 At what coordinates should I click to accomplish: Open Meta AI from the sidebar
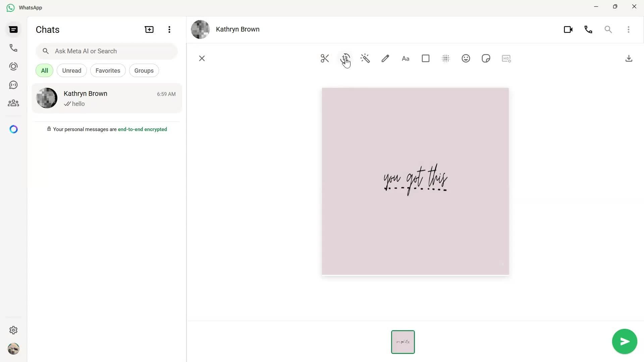13,129
